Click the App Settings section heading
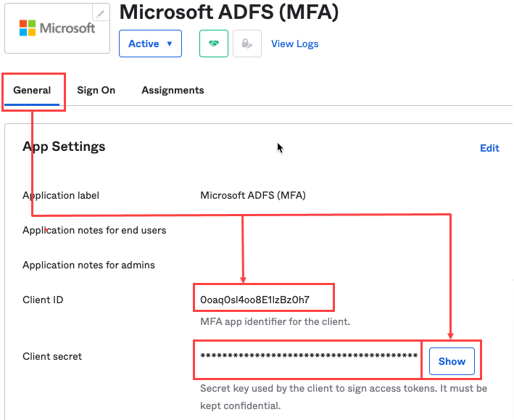Screen dimensions: 514x420 64,147
